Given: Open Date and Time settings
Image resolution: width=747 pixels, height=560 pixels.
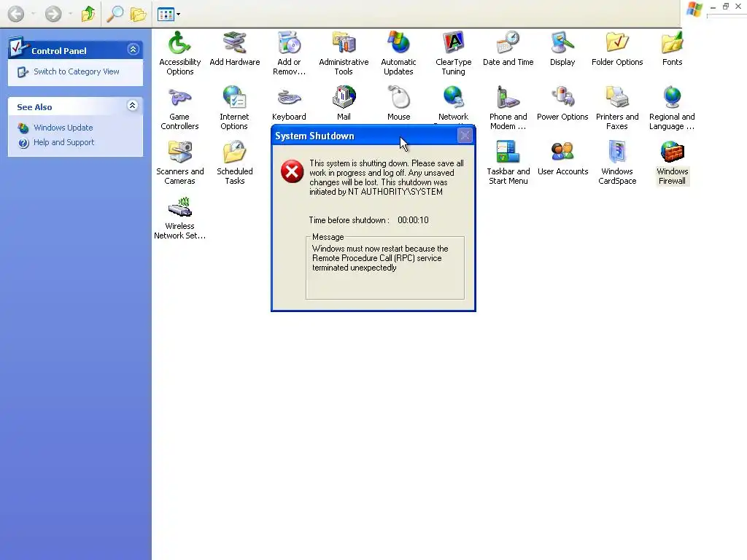Looking at the screenshot, I should (508, 49).
